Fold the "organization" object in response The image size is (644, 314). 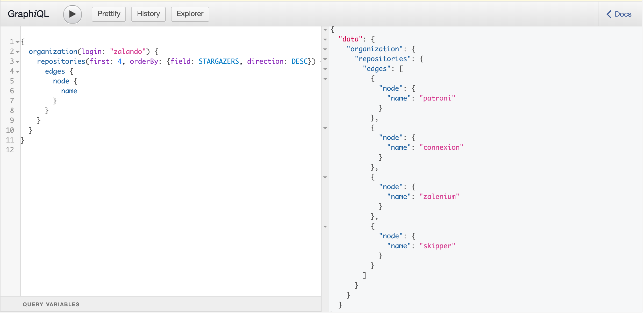(x=325, y=49)
